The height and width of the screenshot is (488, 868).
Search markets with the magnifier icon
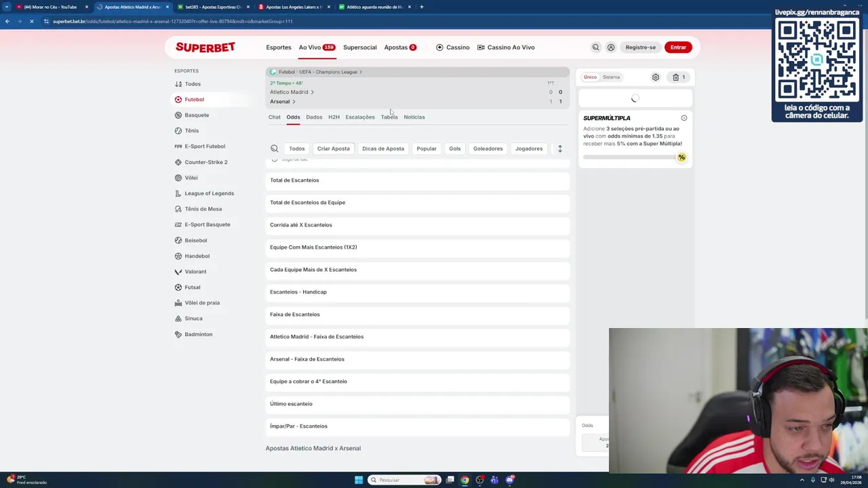pyautogui.click(x=275, y=148)
